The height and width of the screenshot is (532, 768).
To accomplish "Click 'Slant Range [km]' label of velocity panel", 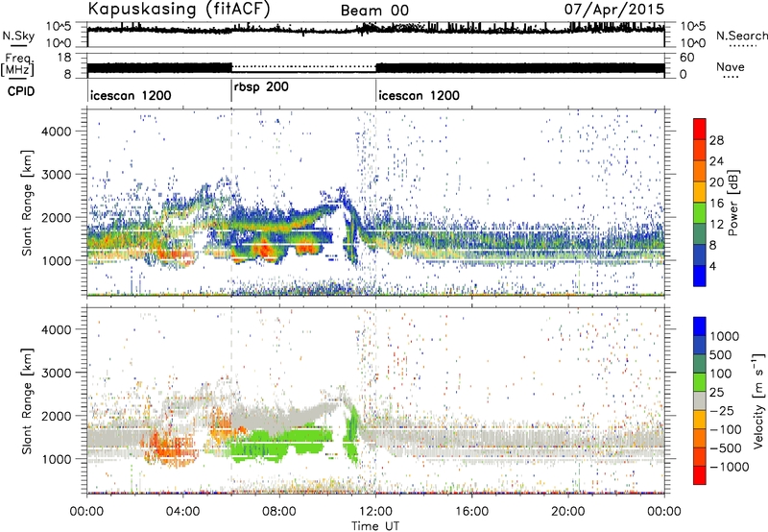I will pos(27,401).
